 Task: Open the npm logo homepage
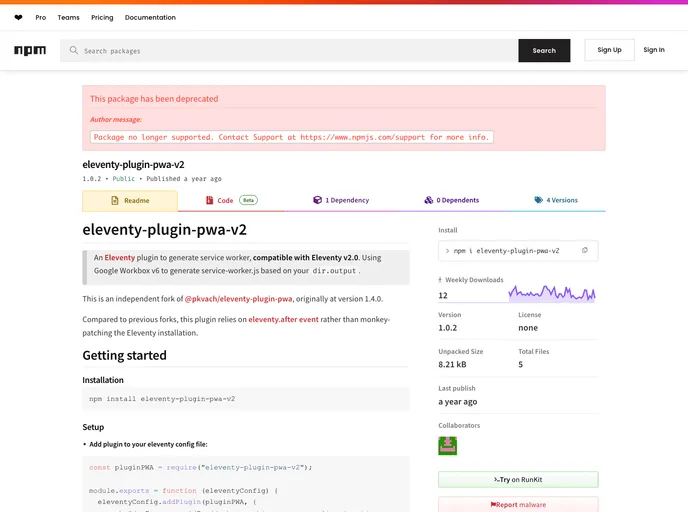[30, 50]
